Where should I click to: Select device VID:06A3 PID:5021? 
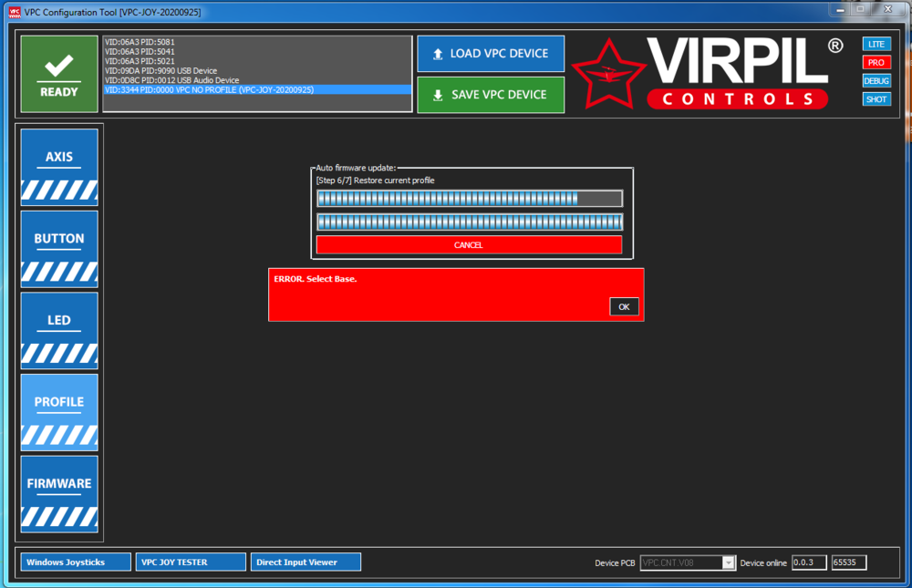tap(257, 61)
